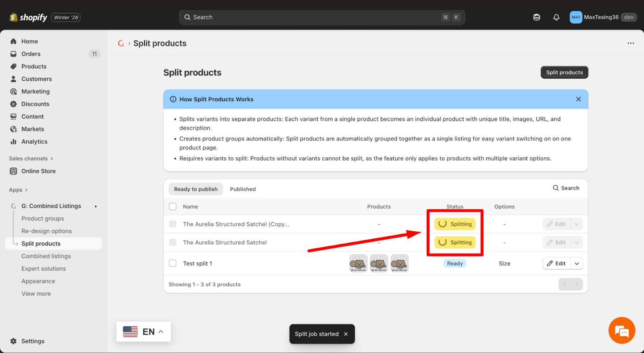
Task: Expand the Apps section
Action: [18, 190]
